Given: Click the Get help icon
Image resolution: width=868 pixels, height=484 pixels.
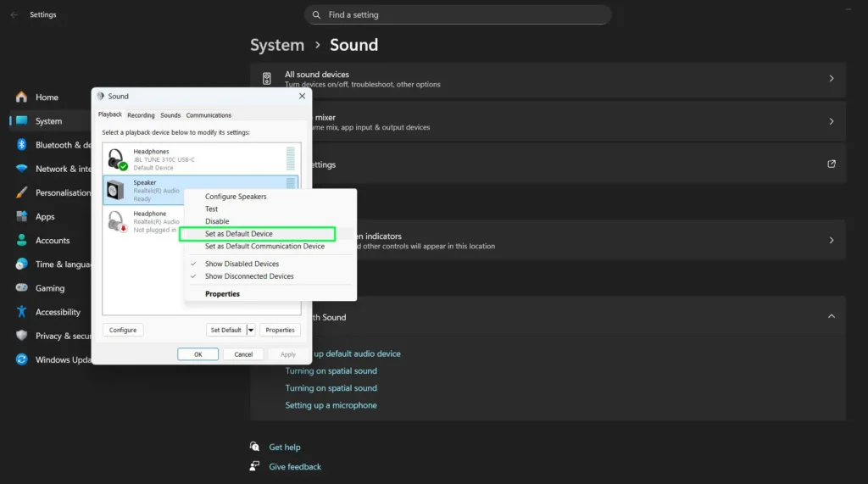Looking at the screenshot, I should (254, 447).
